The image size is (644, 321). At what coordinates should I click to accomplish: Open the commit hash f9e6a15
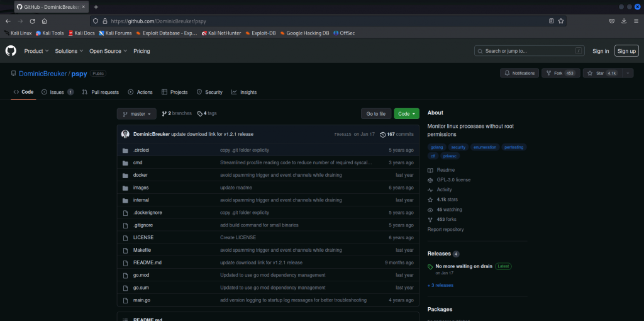tap(343, 135)
